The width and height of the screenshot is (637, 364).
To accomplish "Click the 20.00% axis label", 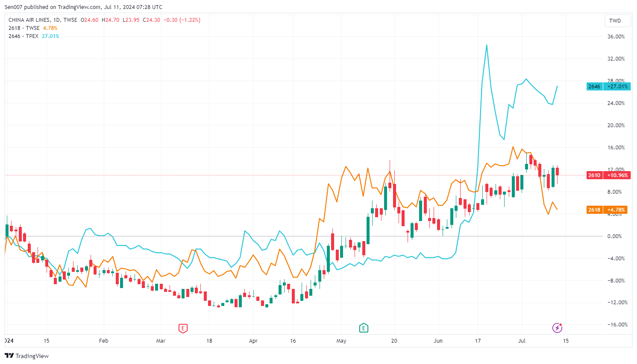I will pyautogui.click(x=616, y=125).
